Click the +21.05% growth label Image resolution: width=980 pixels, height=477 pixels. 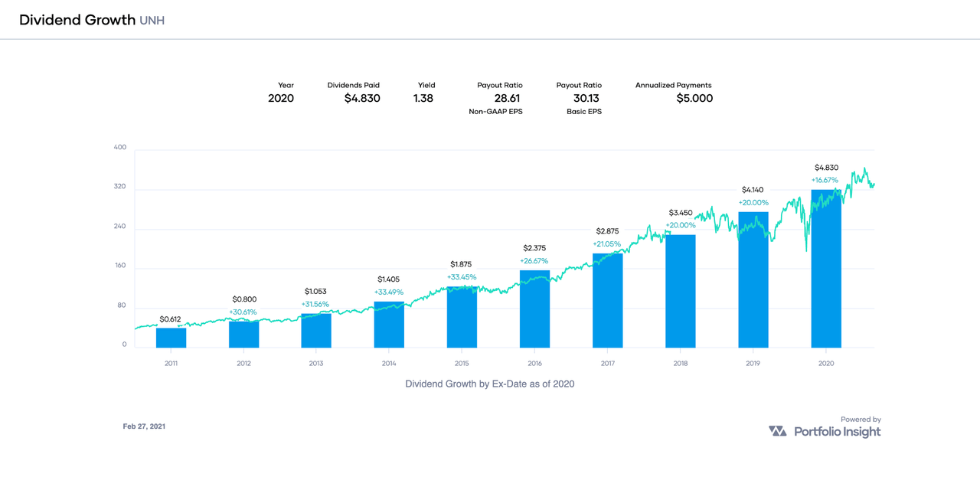pos(607,244)
